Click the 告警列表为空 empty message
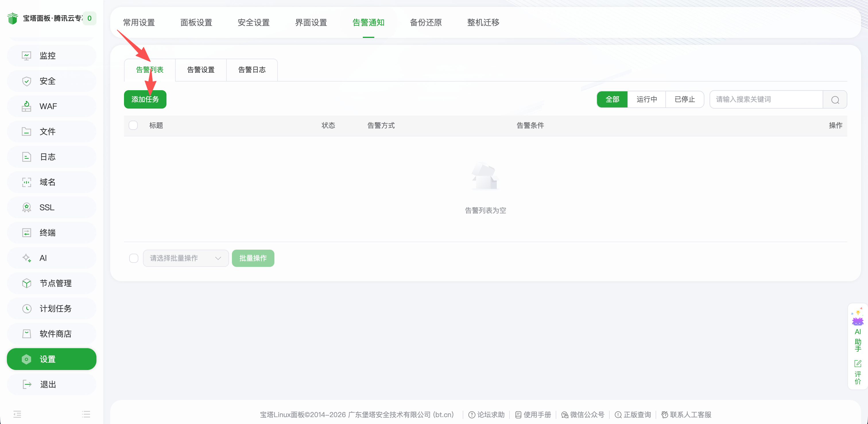The image size is (868, 424). coord(486,211)
